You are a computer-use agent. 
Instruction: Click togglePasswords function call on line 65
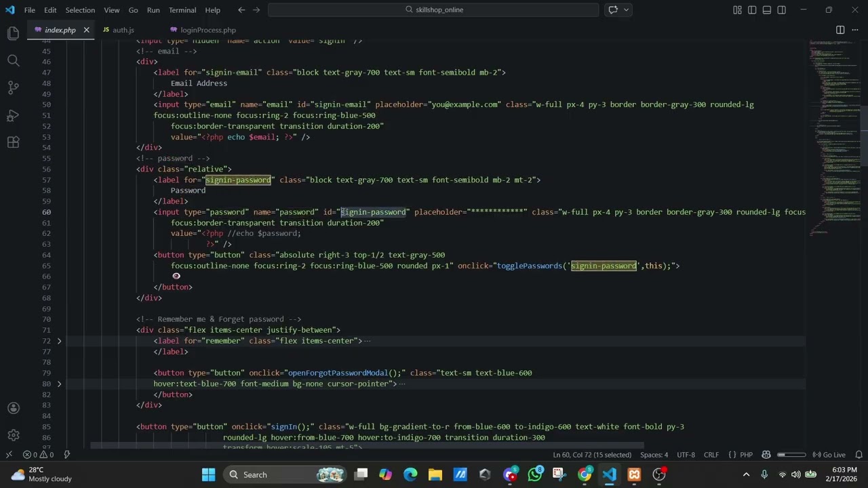pyautogui.click(x=529, y=266)
